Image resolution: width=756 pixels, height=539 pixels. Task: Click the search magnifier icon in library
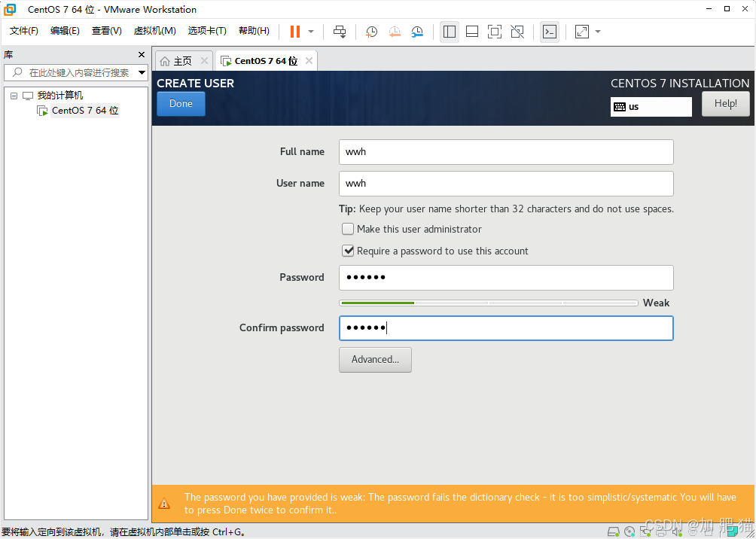[x=17, y=72]
